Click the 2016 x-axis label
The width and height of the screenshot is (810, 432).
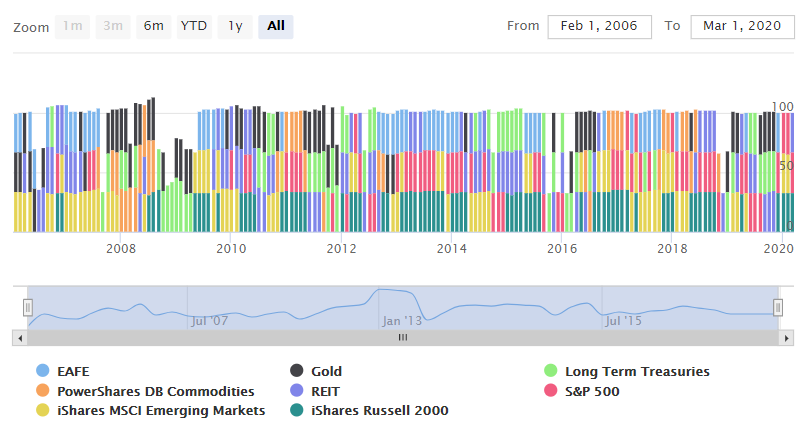[562, 249]
